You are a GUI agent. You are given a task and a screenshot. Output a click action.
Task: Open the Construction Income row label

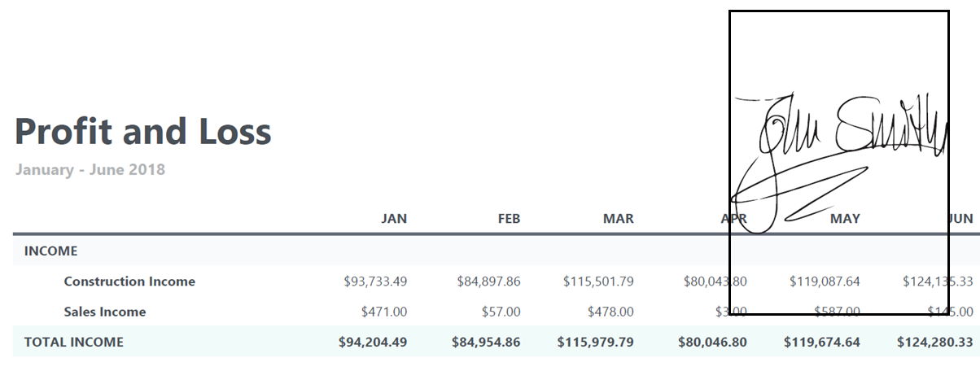click(x=129, y=282)
